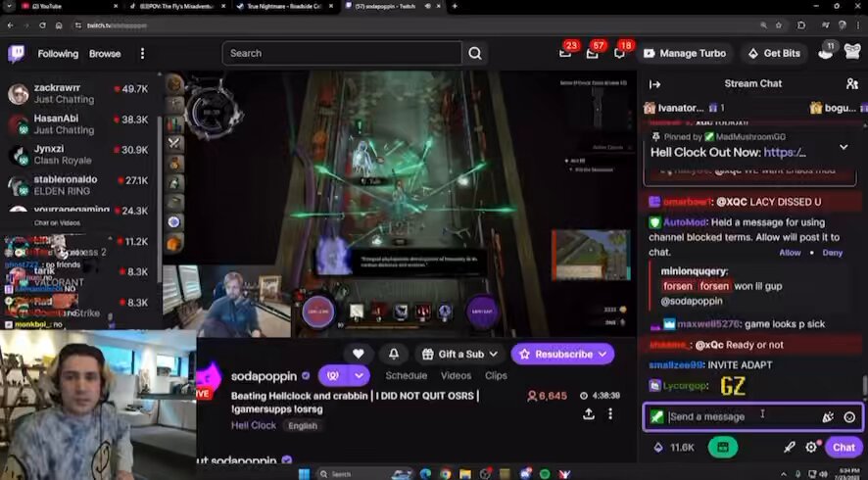Click the Bits cheer icon in the message box
The width and height of the screenshot is (868, 480).
tap(828, 417)
